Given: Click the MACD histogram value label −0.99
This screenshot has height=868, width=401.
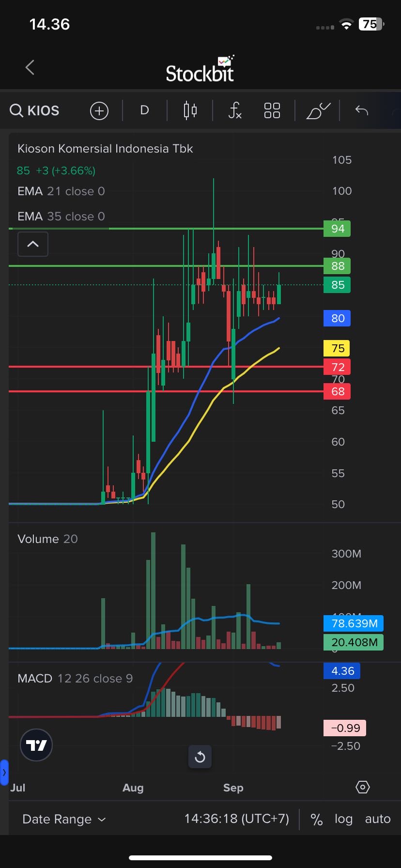Looking at the screenshot, I should 345,728.
